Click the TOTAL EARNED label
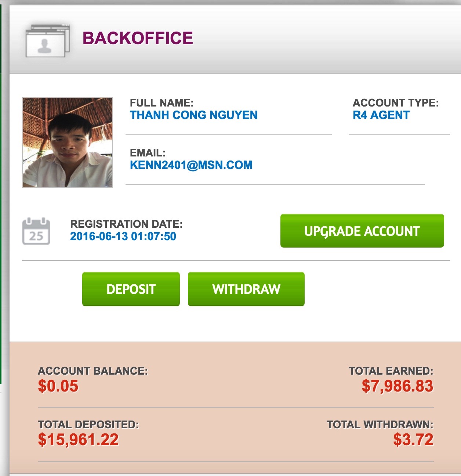The height and width of the screenshot is (476, 461). [x=391, y=371]
